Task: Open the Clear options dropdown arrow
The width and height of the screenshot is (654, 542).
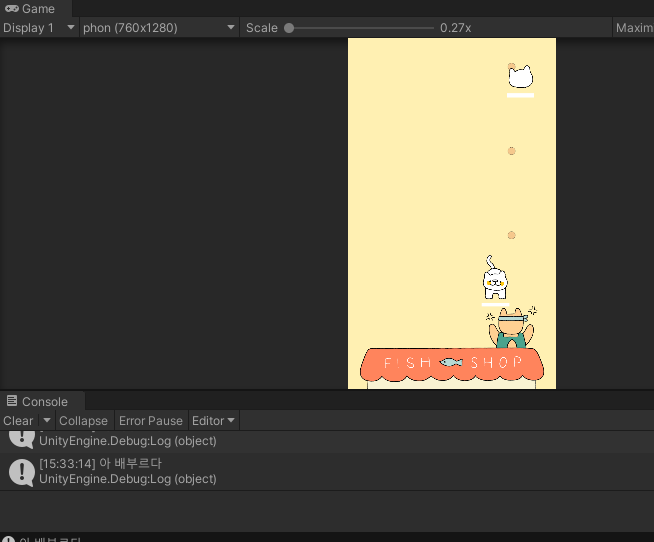Action: 47,420
